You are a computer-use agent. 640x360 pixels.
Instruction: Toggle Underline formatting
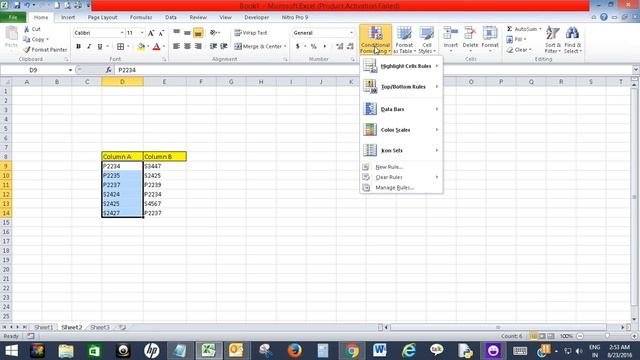click(100, 47)
